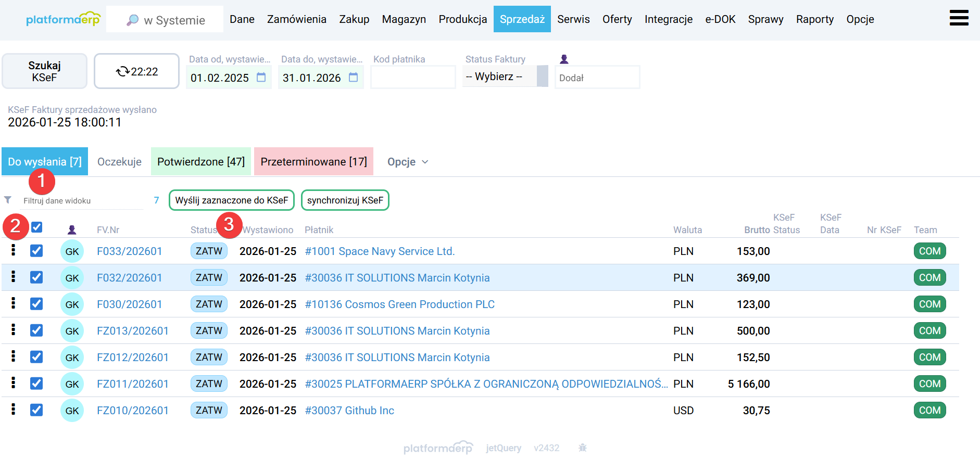Click synchronizuj KSeF button

[x=345, y=200]
